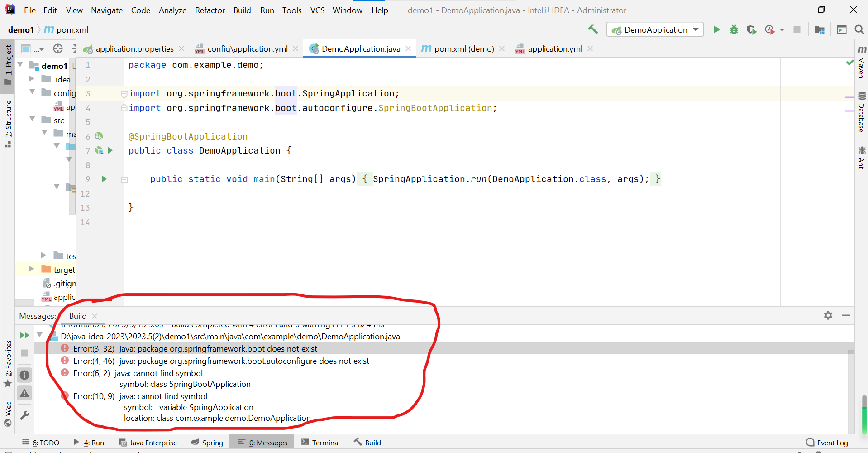Expand the .idea folder
This screenshot has height=453, width=868.
coord(32,79)
